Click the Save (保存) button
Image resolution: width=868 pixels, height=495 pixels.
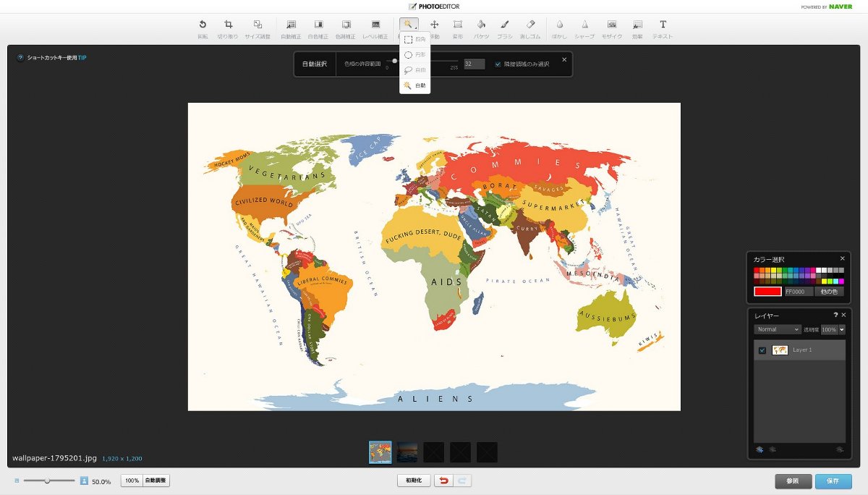pyautogui.click(x=833, y=481)
